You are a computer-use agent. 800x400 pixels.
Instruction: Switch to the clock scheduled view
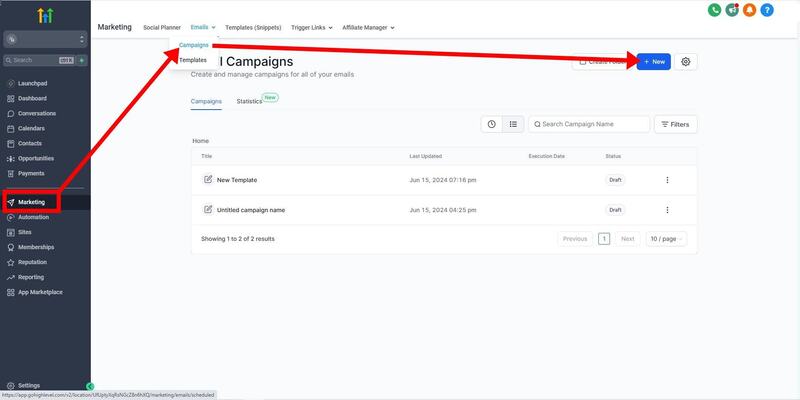tap(491, 124)
